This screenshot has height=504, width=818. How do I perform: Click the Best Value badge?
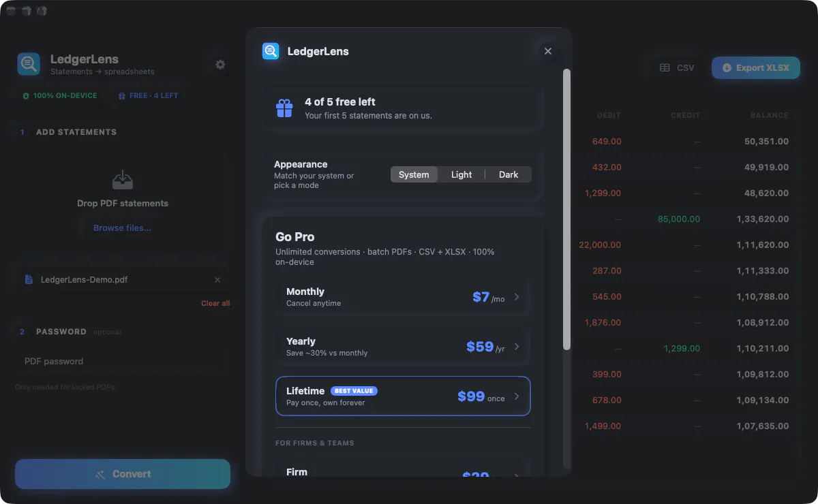click(354, 391)
